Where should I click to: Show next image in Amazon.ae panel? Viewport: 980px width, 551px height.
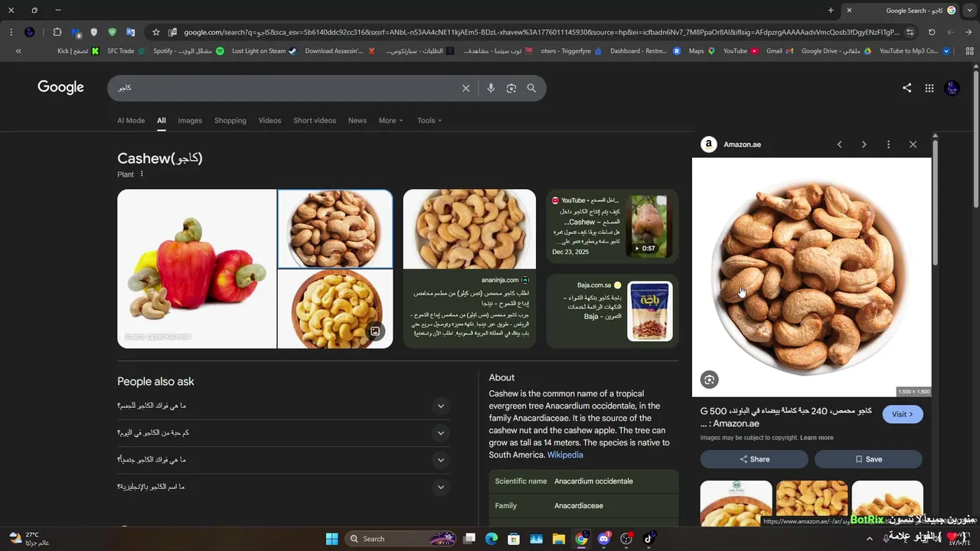(x=864, y=145)
